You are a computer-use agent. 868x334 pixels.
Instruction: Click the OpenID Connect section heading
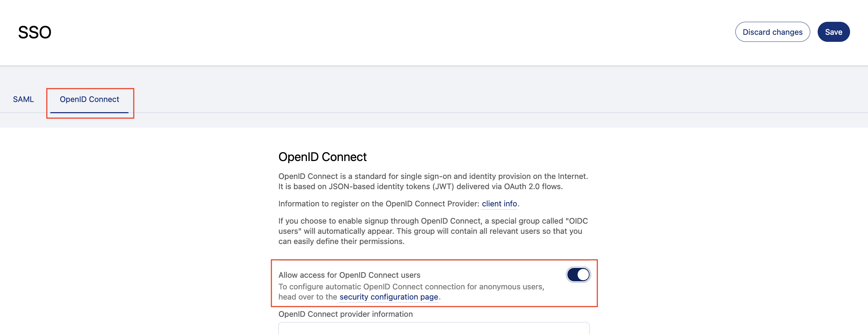pyautogui.click(x=322, y=157)
